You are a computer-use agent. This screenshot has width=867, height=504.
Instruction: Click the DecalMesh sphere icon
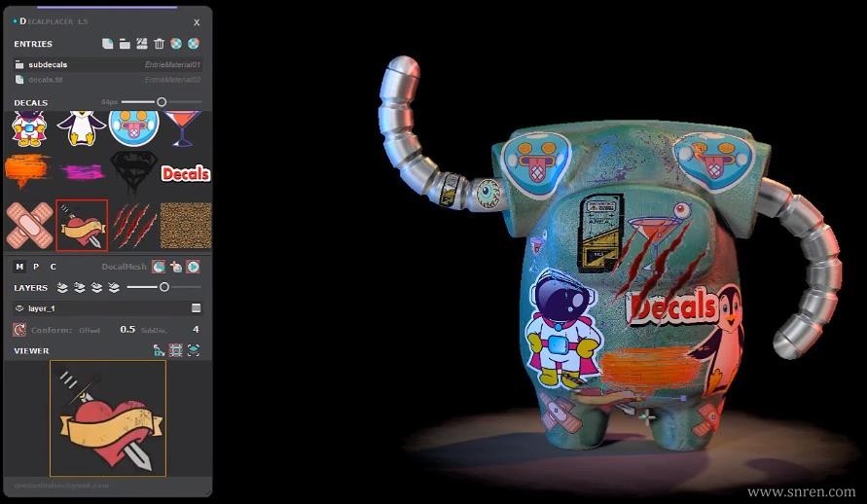pos(159,267)
